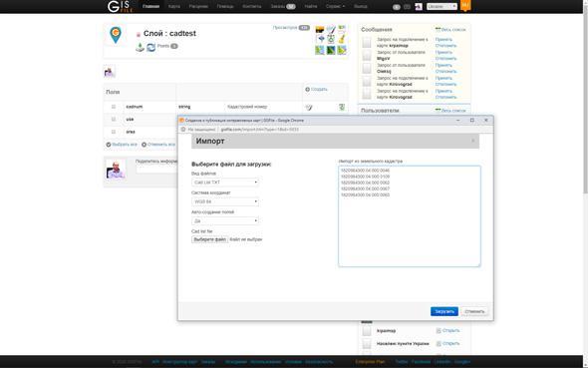Click the edit icon in cadnum row
The width and height of the screenshot is (588, 368).
pyautogui.click(x=309, y=108)
